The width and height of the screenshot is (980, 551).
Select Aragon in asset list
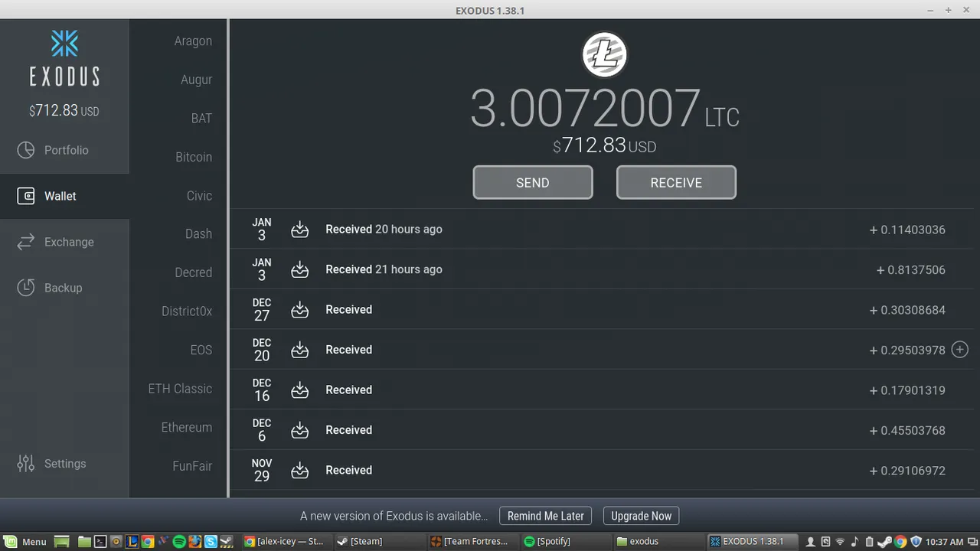point(193,41)
